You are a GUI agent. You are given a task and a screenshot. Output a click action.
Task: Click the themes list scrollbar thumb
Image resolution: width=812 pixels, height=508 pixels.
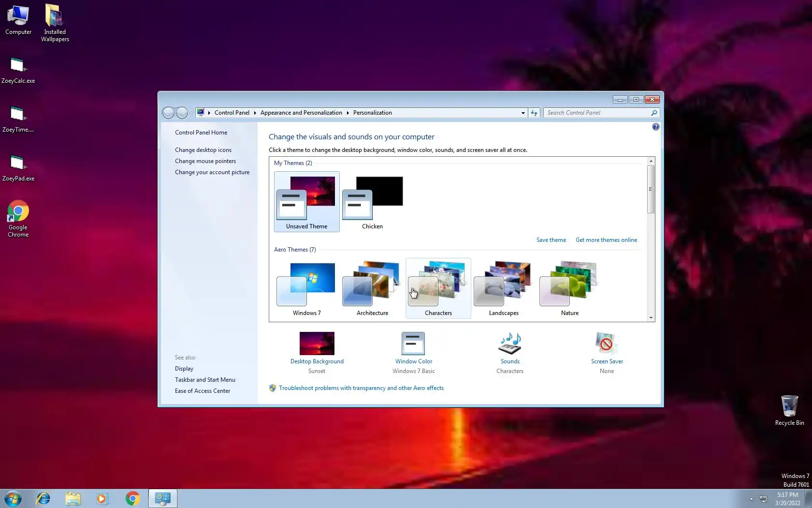651,189
